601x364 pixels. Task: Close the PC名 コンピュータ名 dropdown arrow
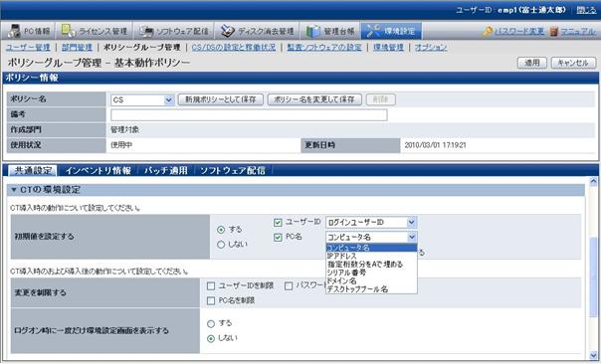point(412,237)
